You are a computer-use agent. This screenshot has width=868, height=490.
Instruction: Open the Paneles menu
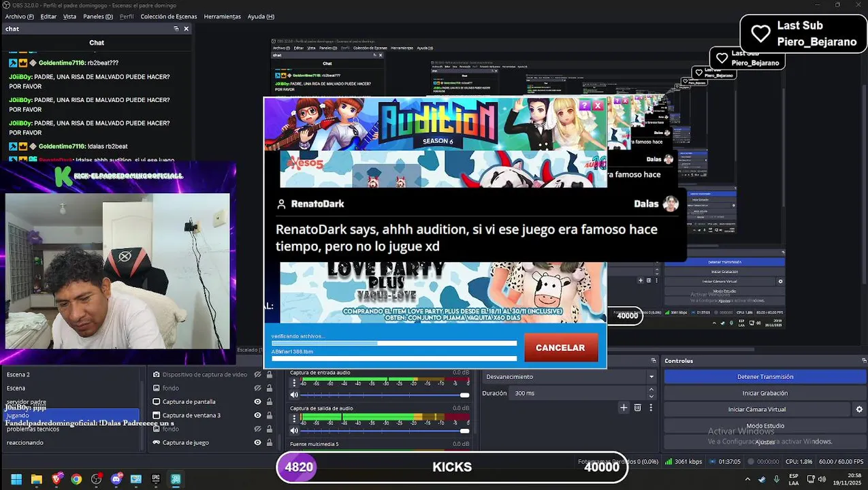[x=98, y=16]
